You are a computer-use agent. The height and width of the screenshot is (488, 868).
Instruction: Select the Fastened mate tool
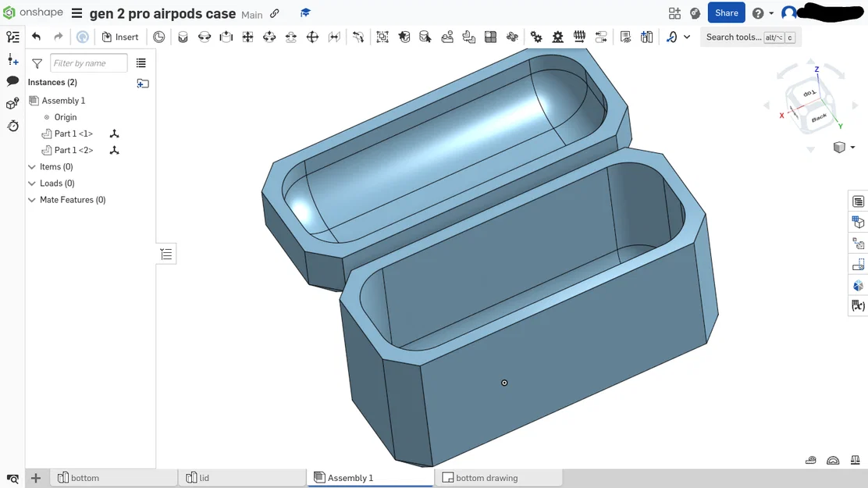click(183, 37)
